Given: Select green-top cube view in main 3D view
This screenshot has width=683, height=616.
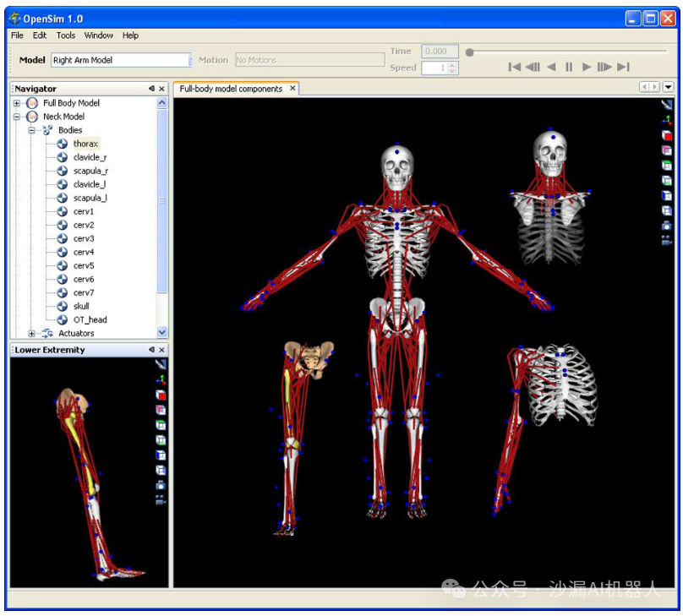Looking at the screenshot, I should click(x=666, y=165).
